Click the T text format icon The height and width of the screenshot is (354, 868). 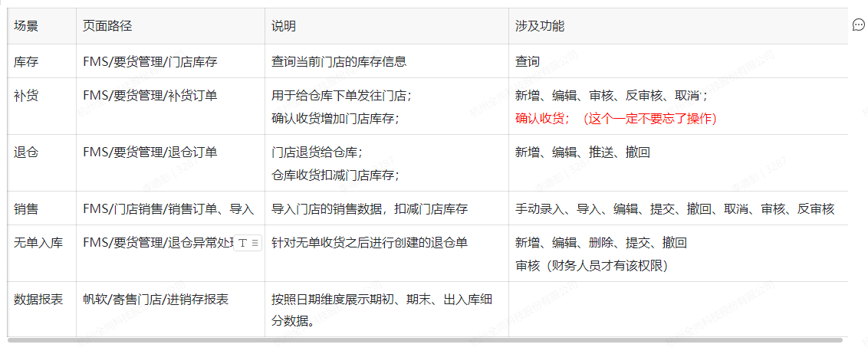(243, 243)
